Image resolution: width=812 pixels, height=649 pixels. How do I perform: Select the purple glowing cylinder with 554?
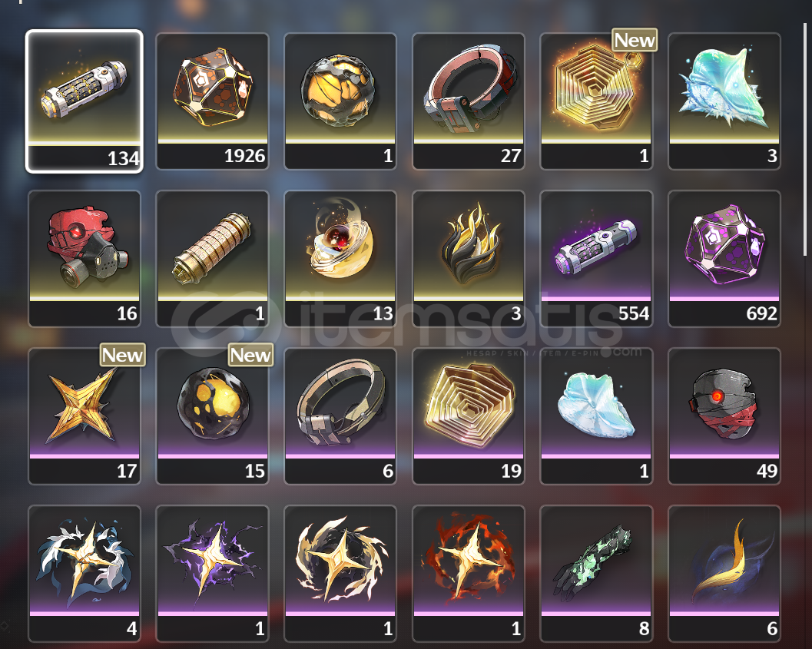pos(596,259)
